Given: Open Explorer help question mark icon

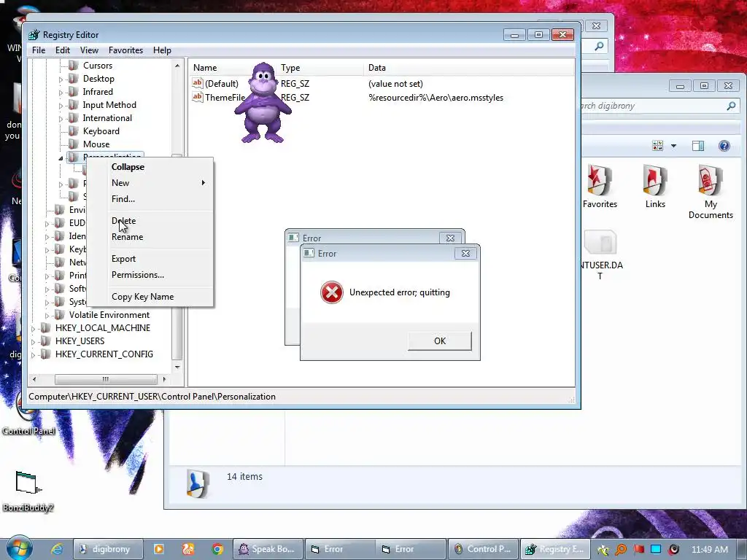Looking at the screenshot, I should 724,146.
